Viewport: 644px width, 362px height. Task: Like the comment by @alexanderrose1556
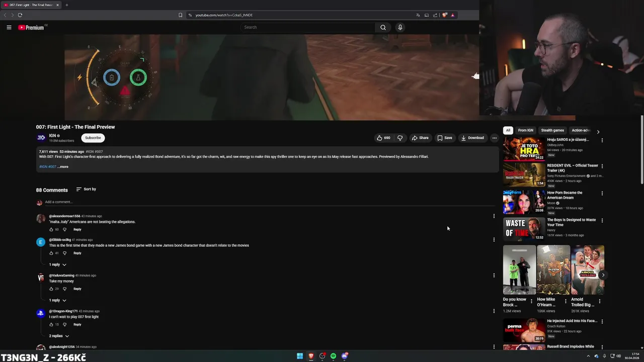tap(51, 230)
